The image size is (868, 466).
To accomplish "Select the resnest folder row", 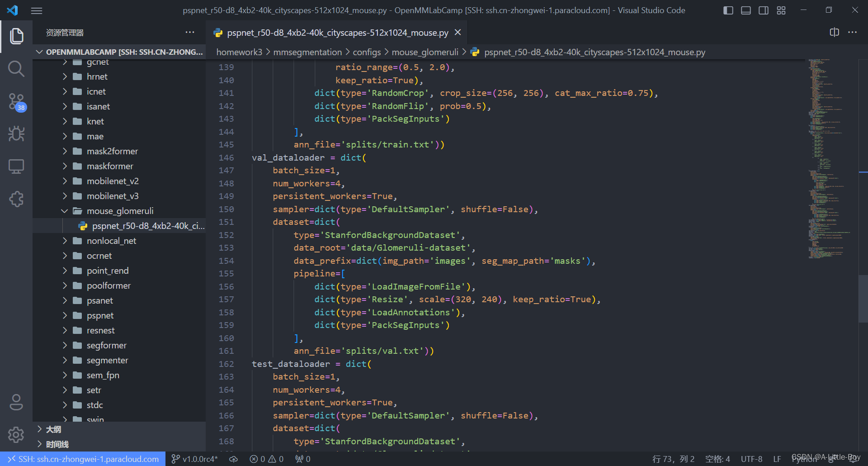I will point(119,330).
